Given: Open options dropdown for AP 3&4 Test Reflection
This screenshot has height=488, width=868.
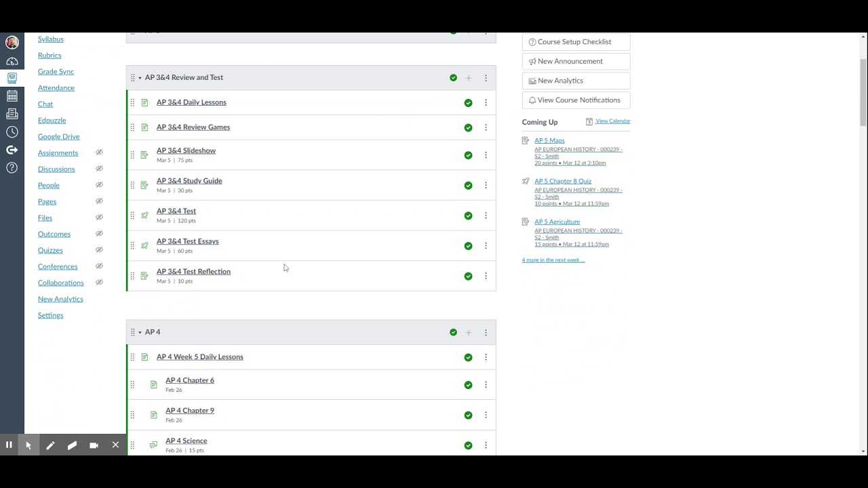Looking at the screenshot, I should (486, 276).
